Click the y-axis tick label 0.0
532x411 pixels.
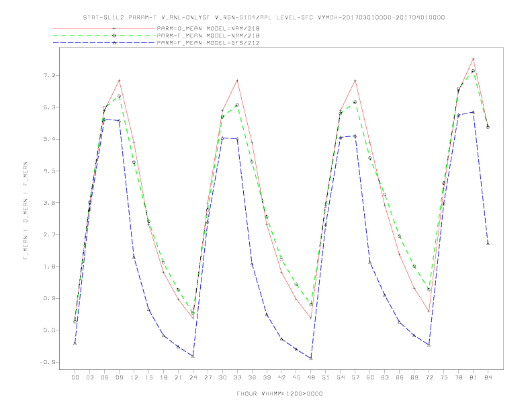49,330
